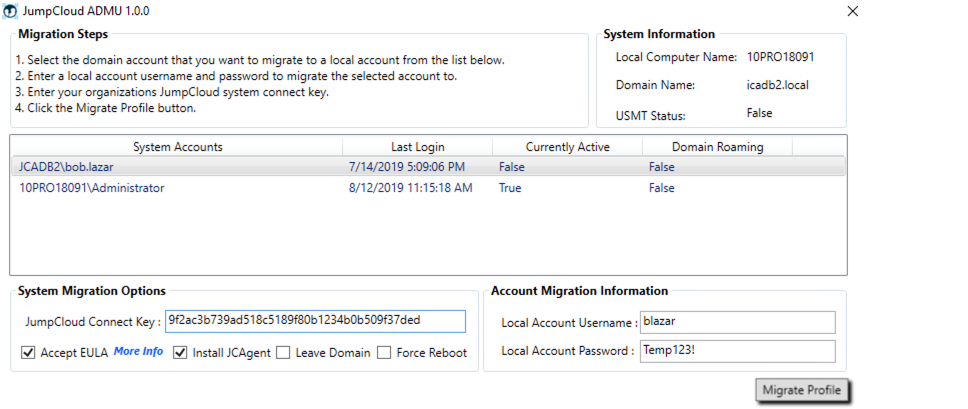Click the Domain Roaming column header
968x409 pixels.
tap(717, 147)
